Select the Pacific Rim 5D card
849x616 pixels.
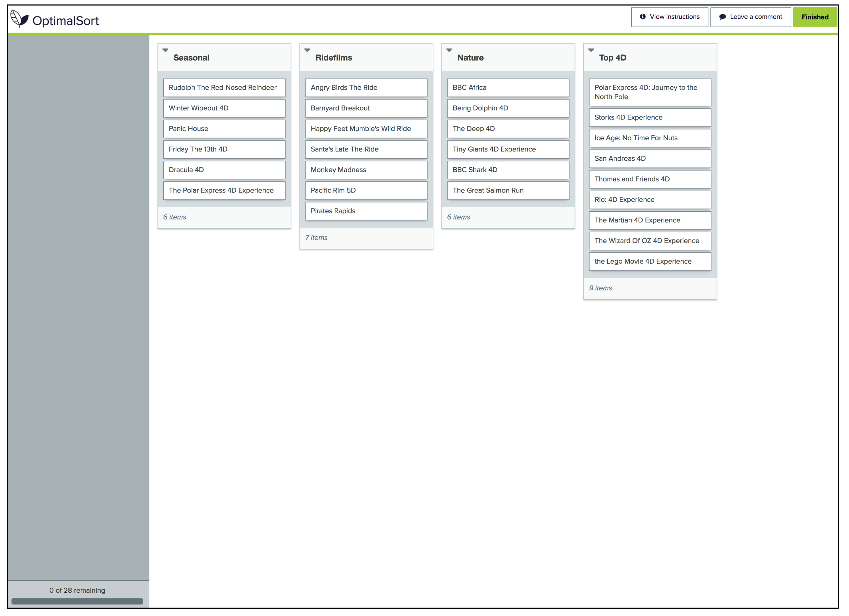pos(366,190)
